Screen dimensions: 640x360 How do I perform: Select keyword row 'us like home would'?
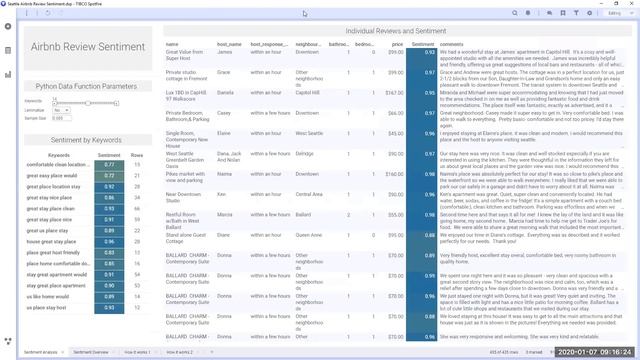point(48,297)
